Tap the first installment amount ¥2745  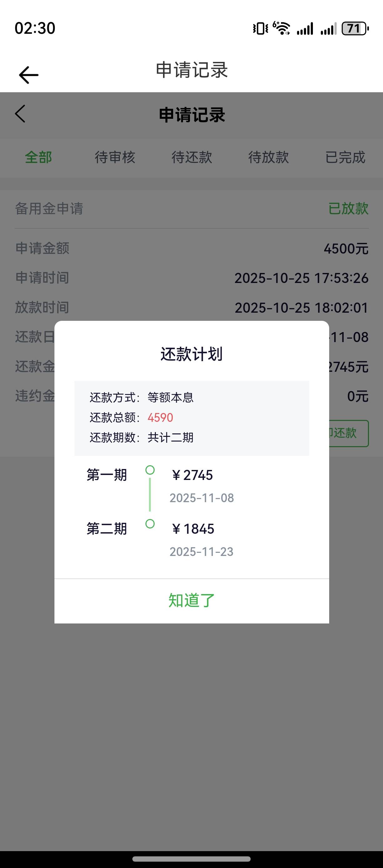(192, 475)
